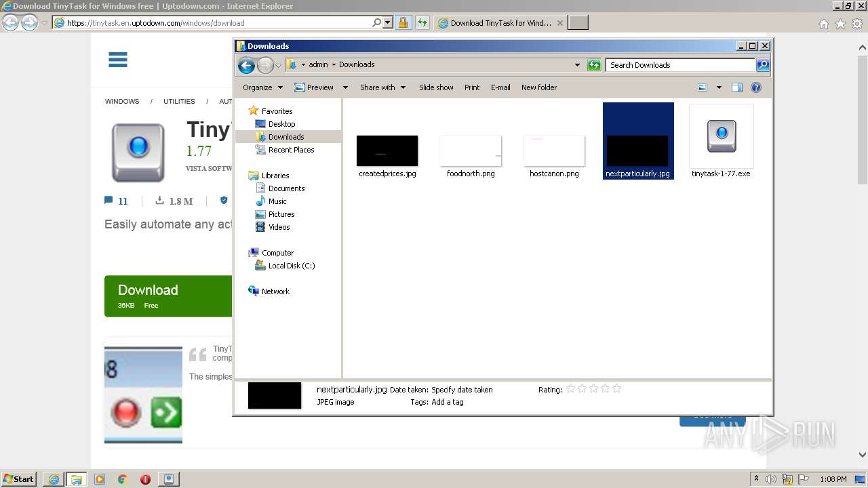Switch to Download TinyTask tab in IE
The height and width of the screenshot is (488, 868).
(x=500, y=23)
